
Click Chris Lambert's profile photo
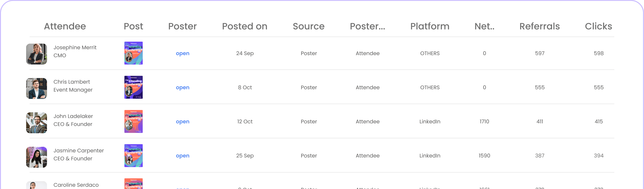(x=37, y=88)
